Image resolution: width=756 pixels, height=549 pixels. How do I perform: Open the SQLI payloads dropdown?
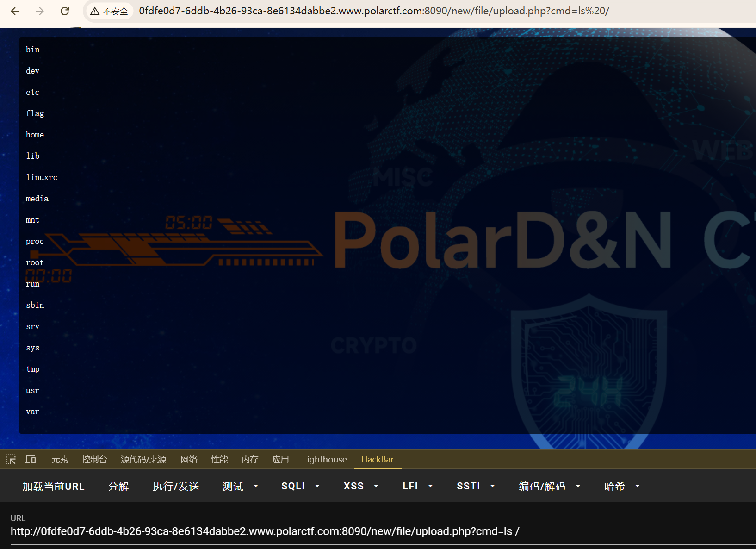(x=300, y=486)
